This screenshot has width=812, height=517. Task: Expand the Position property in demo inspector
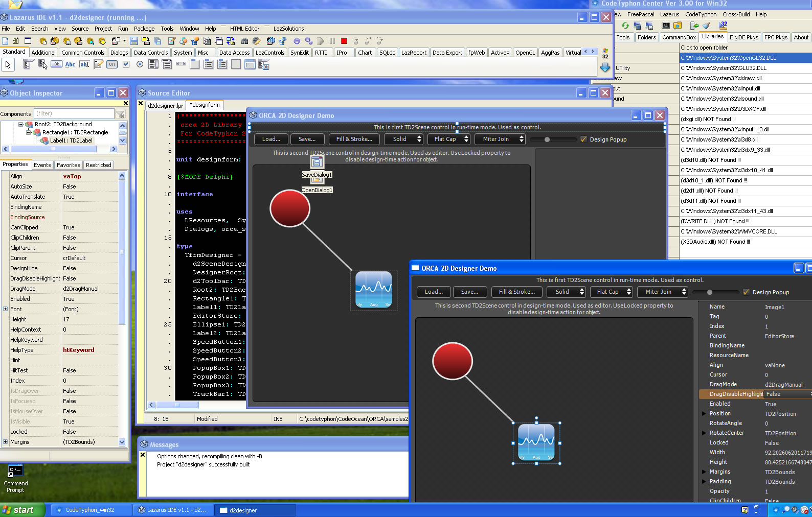click(x=704, y=413)
